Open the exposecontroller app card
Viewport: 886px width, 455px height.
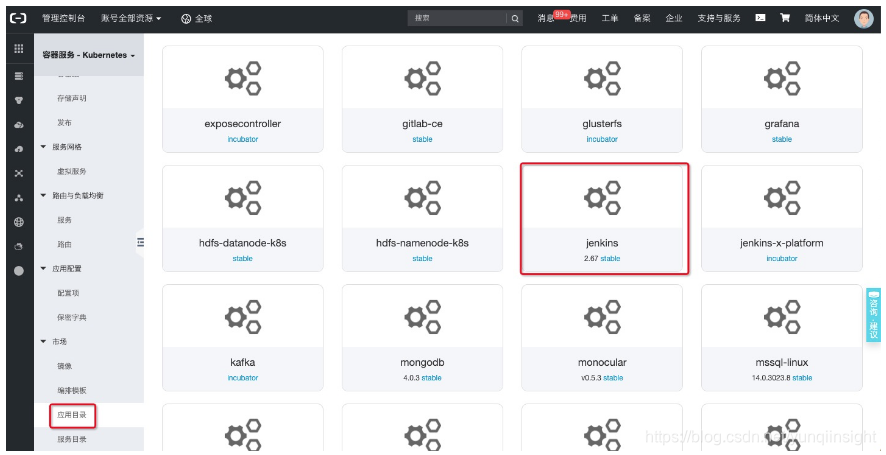click(x=243, y=99)
